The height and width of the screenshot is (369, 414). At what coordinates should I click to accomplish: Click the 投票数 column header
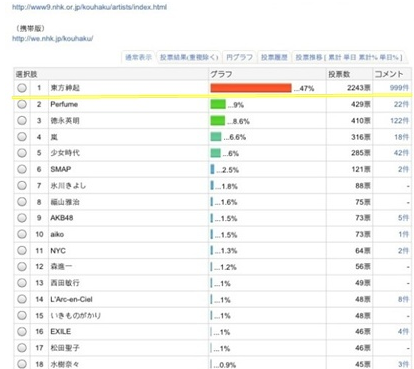tap(339, 74)
